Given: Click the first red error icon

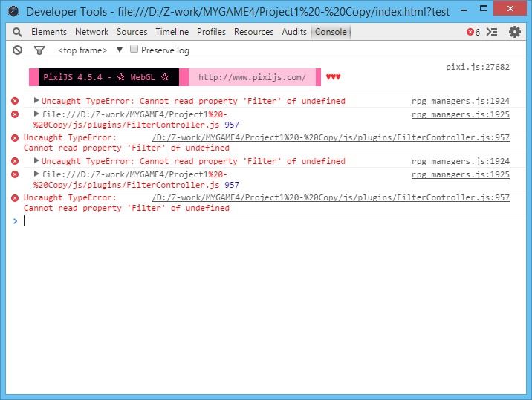Looking at the screenshot, I should click(x=15, y=101).
